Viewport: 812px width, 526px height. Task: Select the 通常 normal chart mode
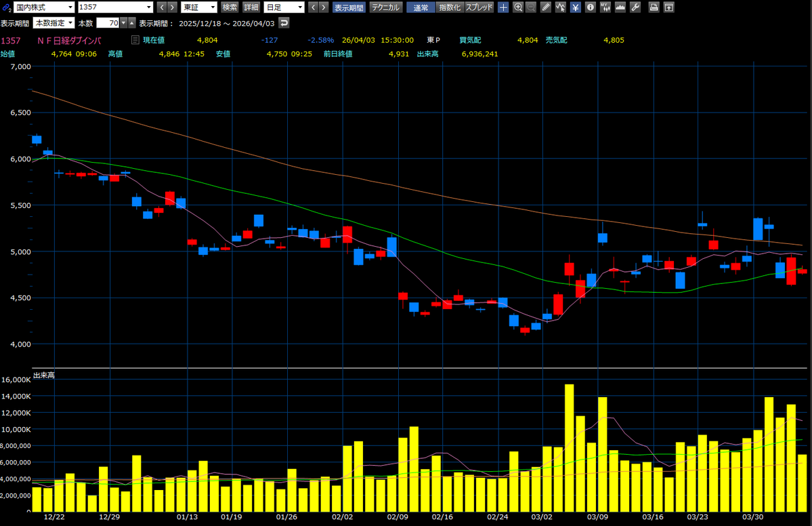pyautogui.click(x=421, y=7)
